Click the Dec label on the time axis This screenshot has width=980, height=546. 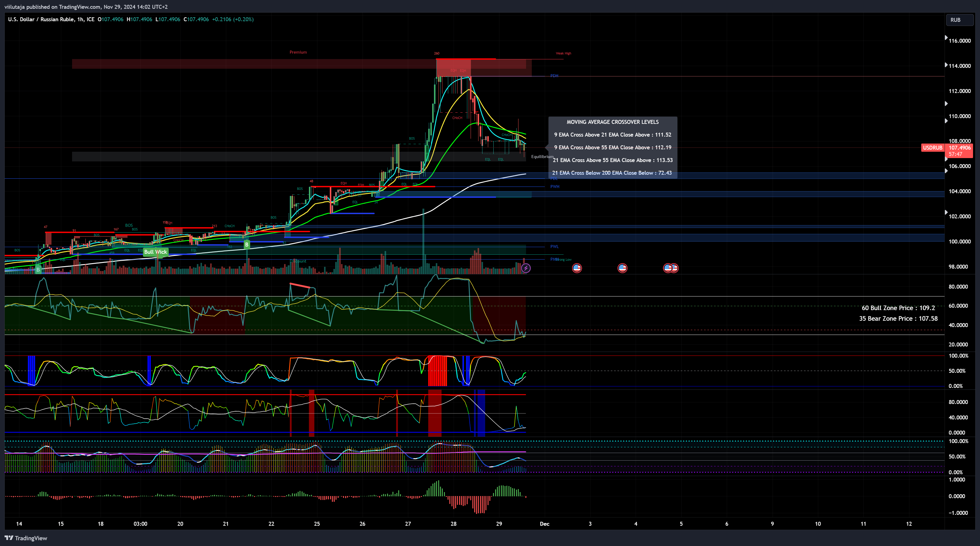[x=545, y=524]
